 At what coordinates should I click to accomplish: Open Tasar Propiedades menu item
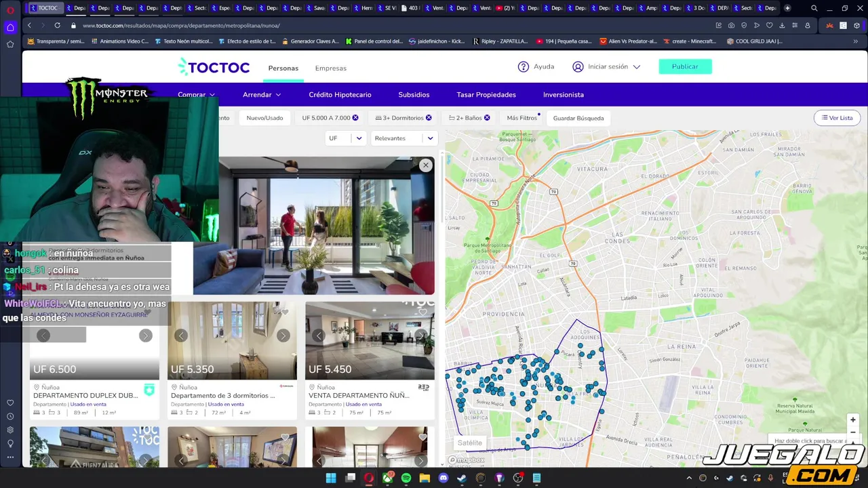[486, 95]
